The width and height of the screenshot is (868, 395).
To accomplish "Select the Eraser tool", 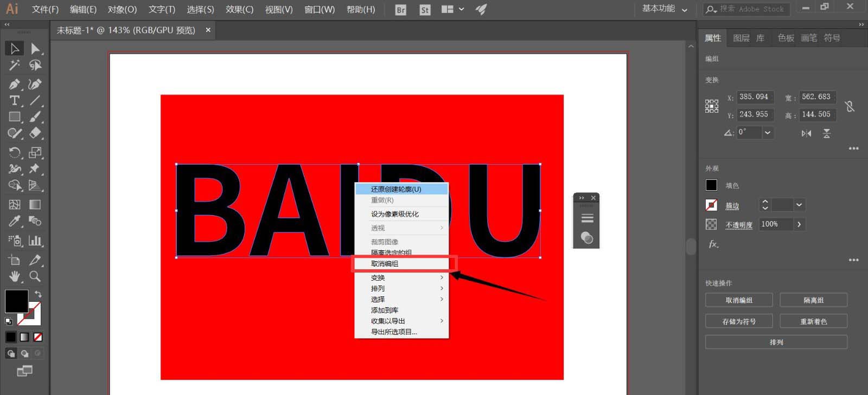I will click(35, 133).
